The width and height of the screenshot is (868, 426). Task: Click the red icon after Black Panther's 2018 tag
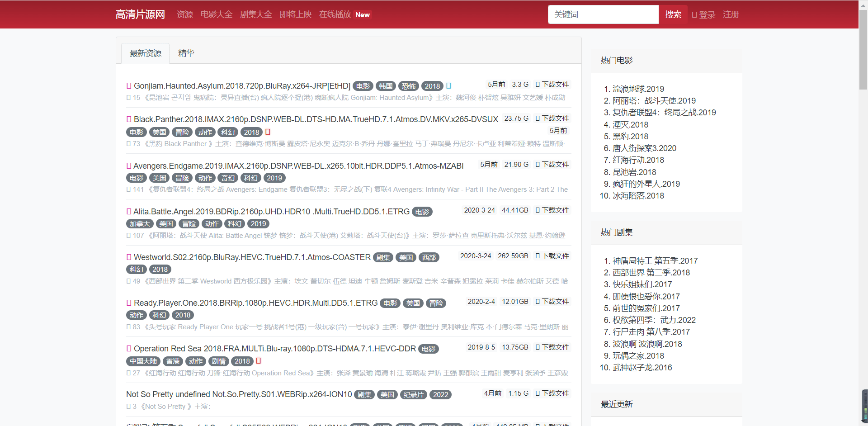268,132
